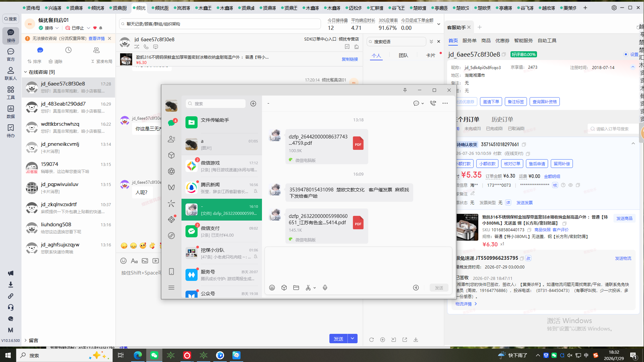
Task: Click the microphone icon in WeChat toolbar
Action: [x=325, y=288]
